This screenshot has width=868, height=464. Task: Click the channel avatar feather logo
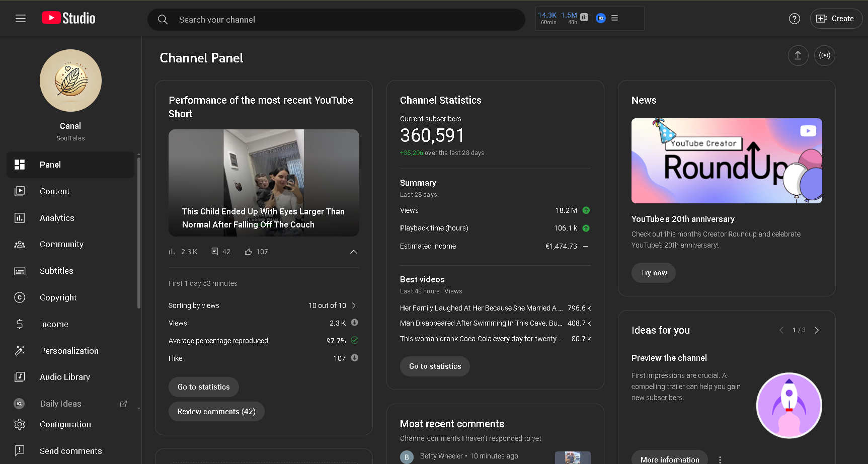point(70,81)
